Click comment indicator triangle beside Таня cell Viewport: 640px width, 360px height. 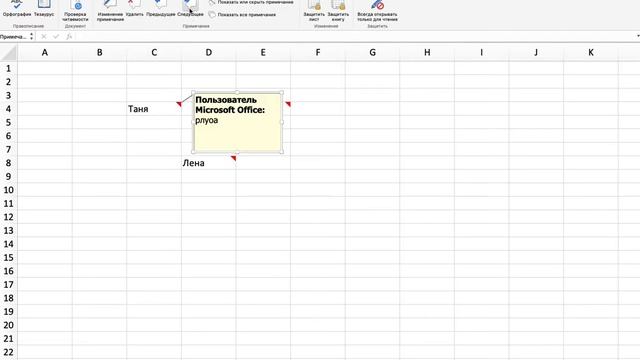pos(179,104)
